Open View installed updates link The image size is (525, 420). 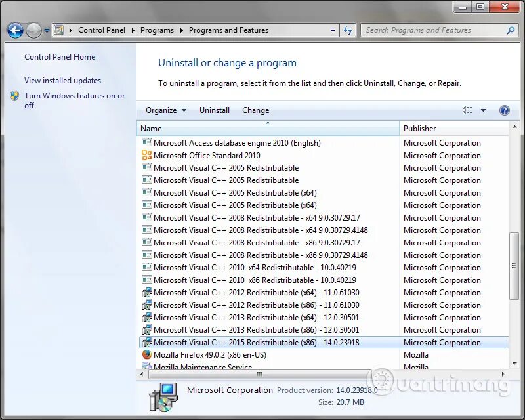62,81
